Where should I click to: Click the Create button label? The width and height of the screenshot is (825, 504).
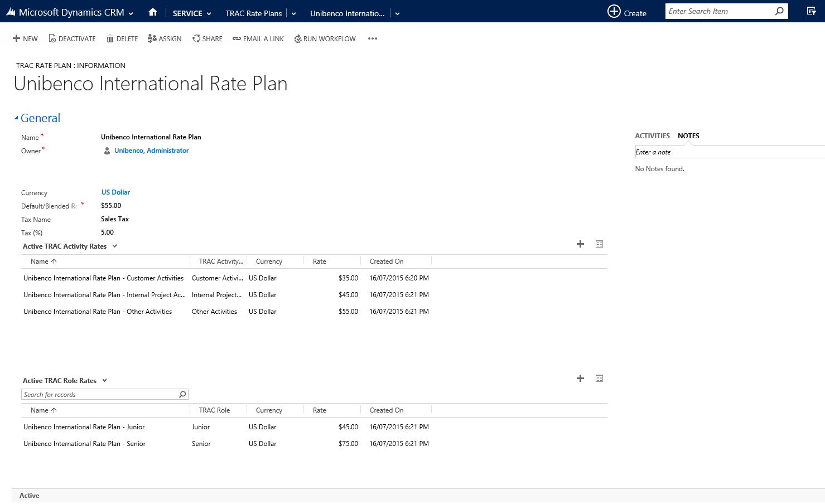click(635, 13)
